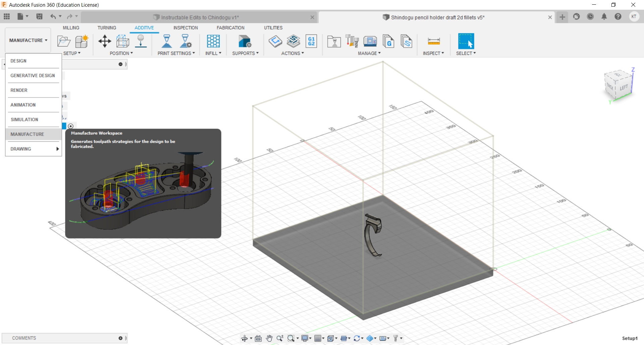Click the machine library icon in Manage
This screenshot has height=345, width=644.
[370, 42]
